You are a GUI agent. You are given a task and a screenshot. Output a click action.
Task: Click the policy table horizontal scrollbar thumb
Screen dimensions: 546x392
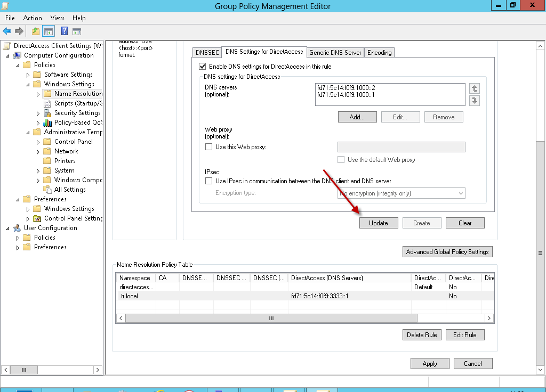pyautogui.click(x=271, y=318)
